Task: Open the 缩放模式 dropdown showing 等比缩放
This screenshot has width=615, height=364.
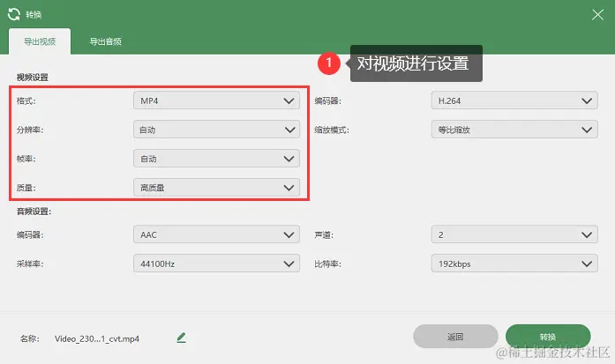Action: pos(514,130)
